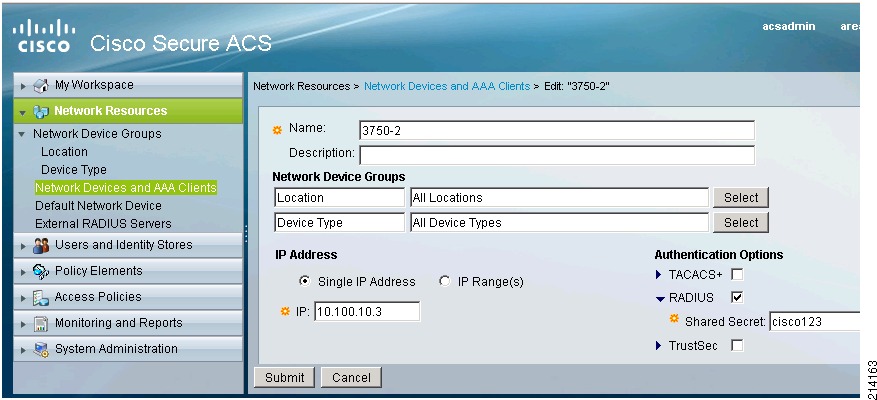Image resolution: width=877 pixels, height=400 pixels.
Task: Open Access Policies menu section
Action: (x=128, y=297)
